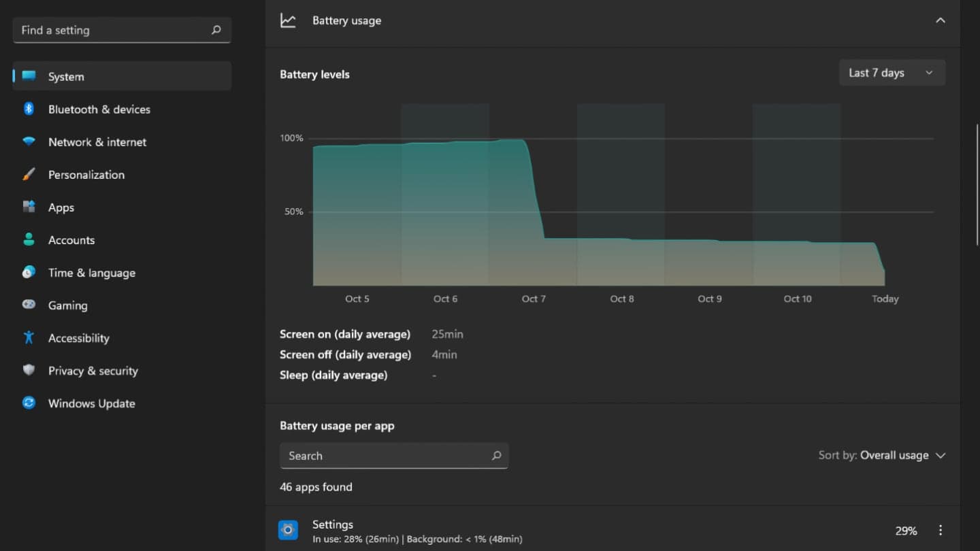980x551 pixels.
Task: Select the Oct 7 column in battery chart
Action: tap(533, 195)
